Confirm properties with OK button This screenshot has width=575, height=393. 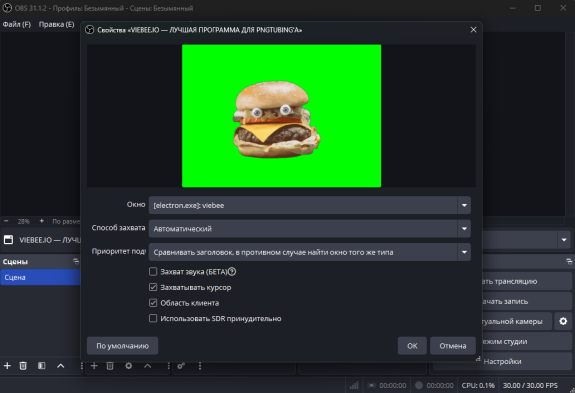tap(412, 346)
